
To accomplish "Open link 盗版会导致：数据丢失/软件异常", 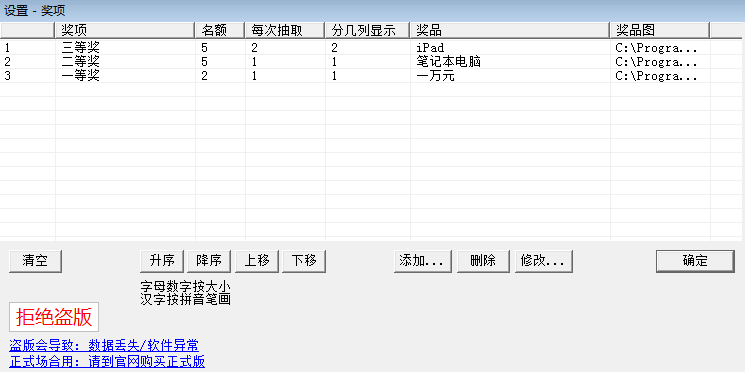I will click(x=104, y=345).
